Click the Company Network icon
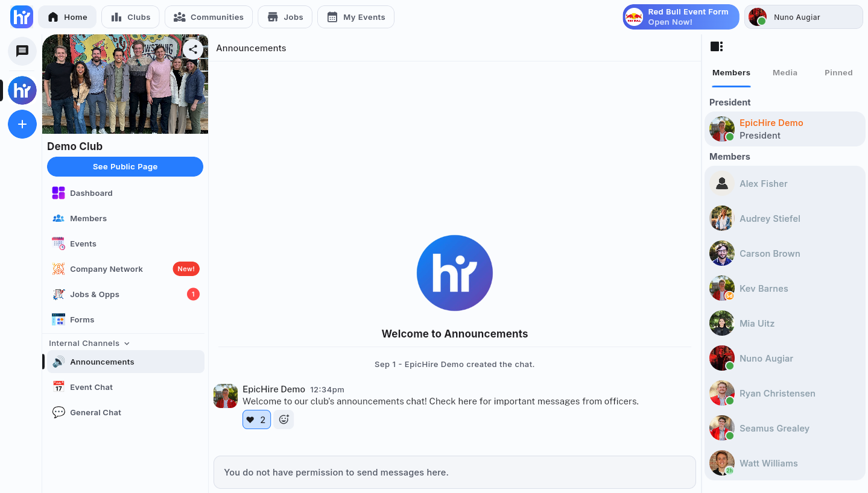868x493 pixels. pyautogui.click(x=59, y=269)
